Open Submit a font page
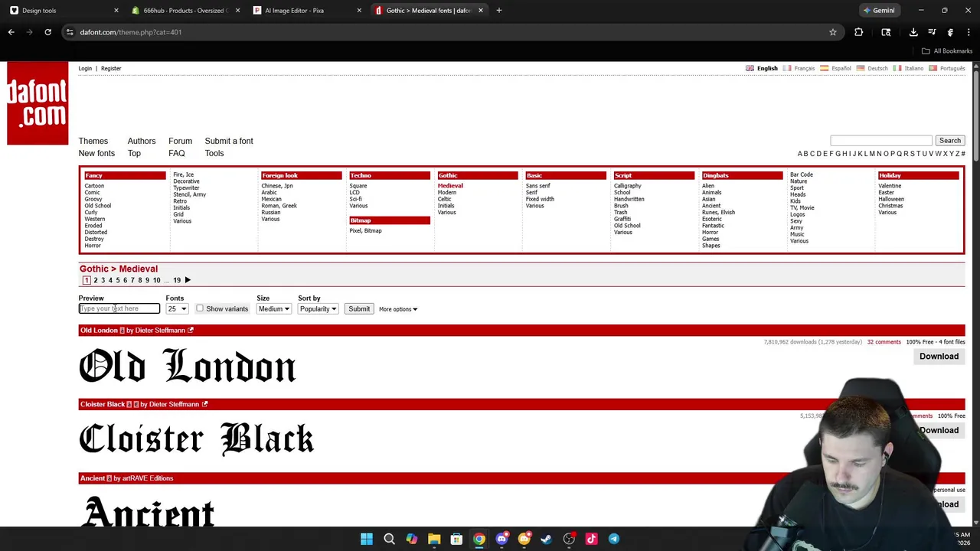Viewport: 980px width, 551px height. click(x=229, y=141)
